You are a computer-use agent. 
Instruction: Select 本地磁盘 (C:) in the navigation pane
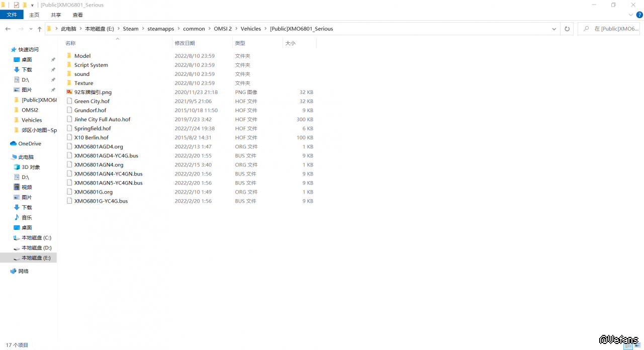[36, 238]
